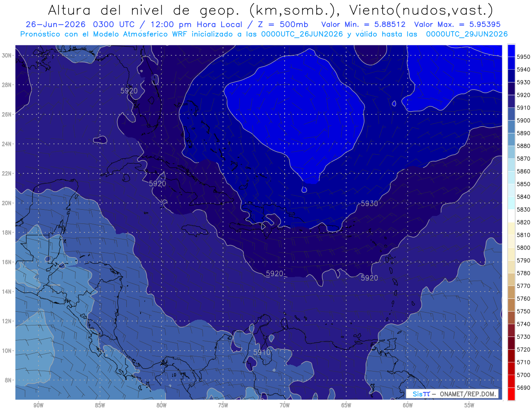Select the 'Valor Max. = 5.95395' text

[x=458, y=24]
